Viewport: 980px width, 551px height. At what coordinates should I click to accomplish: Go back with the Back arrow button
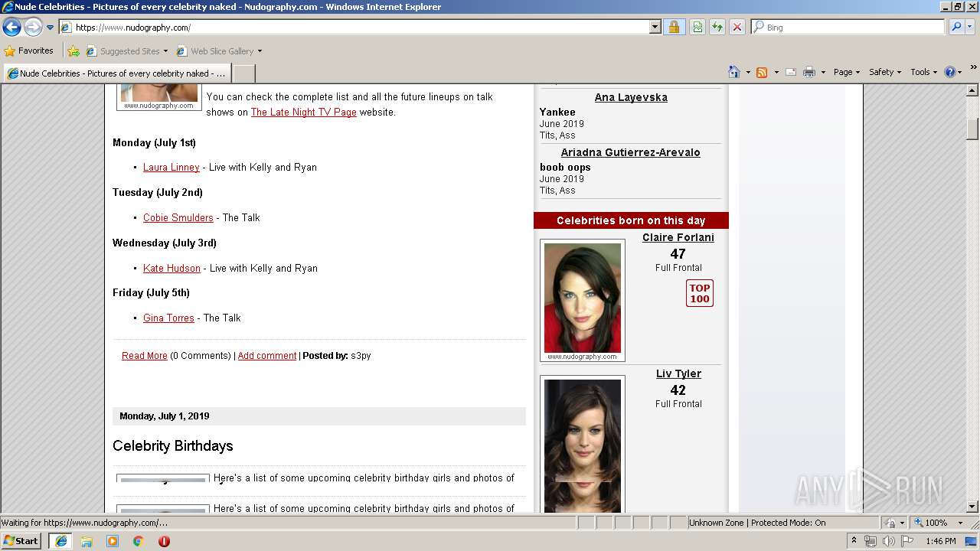11,28
